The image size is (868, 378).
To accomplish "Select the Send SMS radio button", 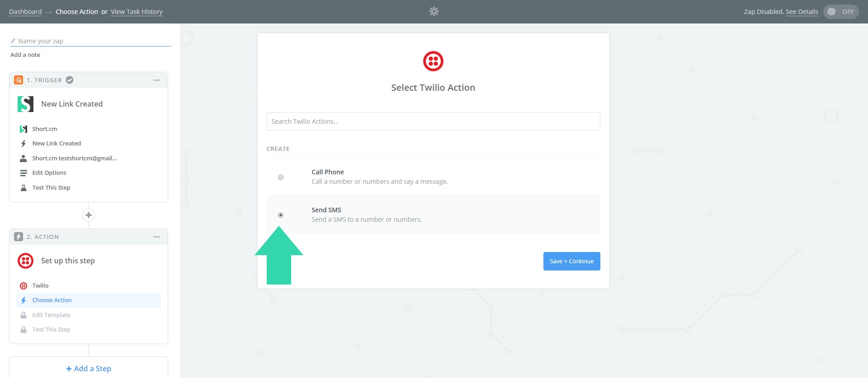I will coord(281,215).
